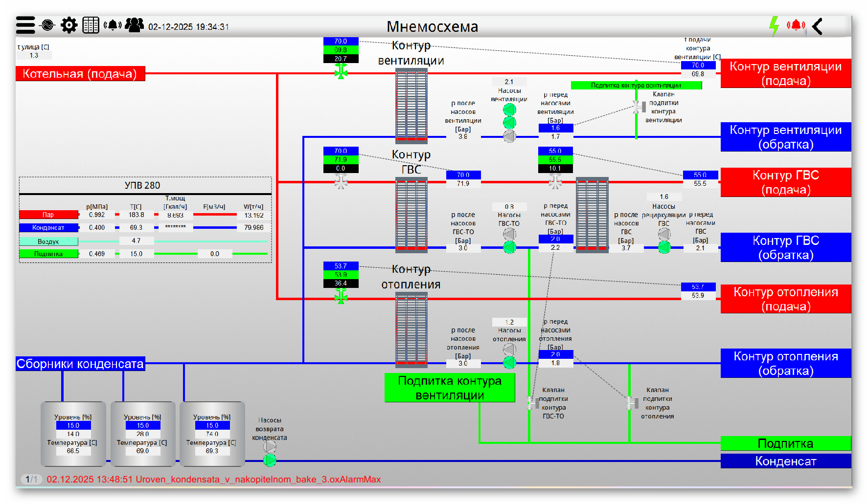Click the Котельная (подача) label button
The width and height of the screenshot is (868, 504).
click(x=80, y=73)
